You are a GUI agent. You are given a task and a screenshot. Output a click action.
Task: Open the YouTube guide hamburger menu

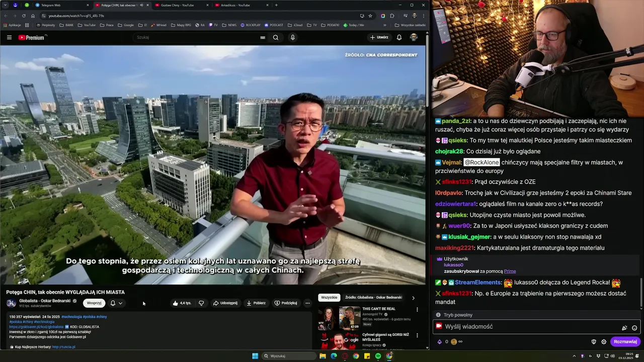point(9,37)
